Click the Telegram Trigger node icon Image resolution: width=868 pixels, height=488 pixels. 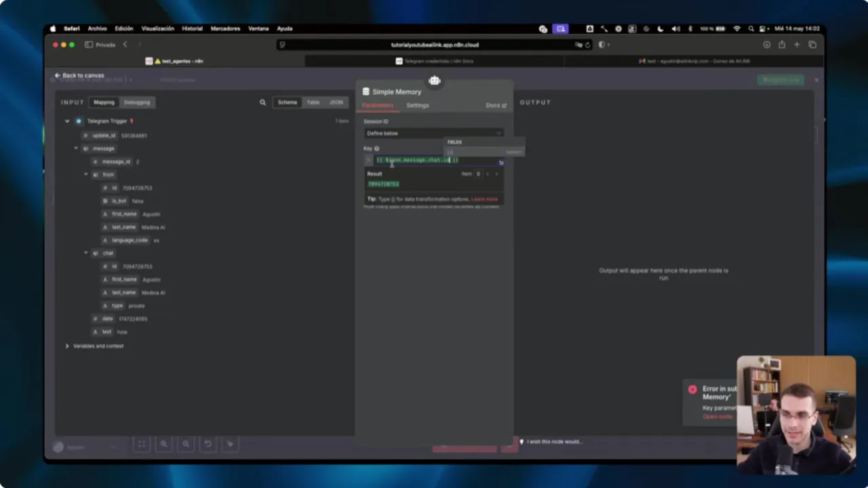(79, 121)
